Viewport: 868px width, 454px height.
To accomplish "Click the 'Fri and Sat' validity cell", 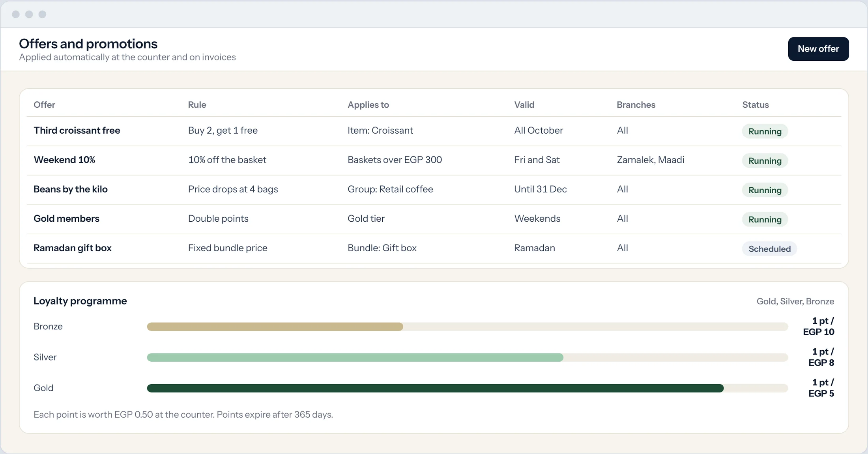I will click(x=537, y=160).
